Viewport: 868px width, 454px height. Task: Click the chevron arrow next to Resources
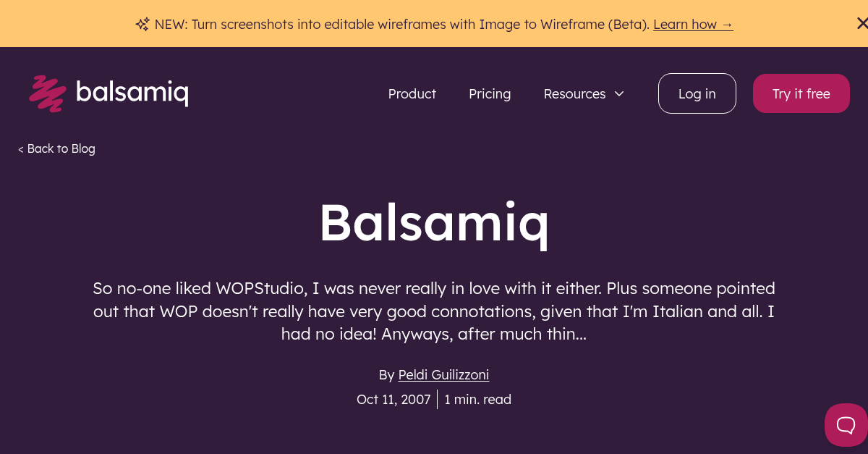(x=619, y=93)
